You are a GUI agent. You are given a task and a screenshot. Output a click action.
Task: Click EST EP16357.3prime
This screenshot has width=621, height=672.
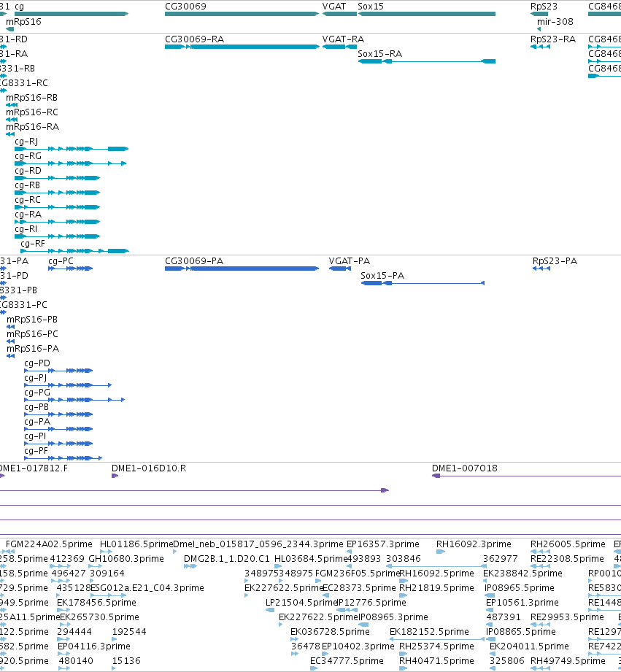tap(382, 544)
